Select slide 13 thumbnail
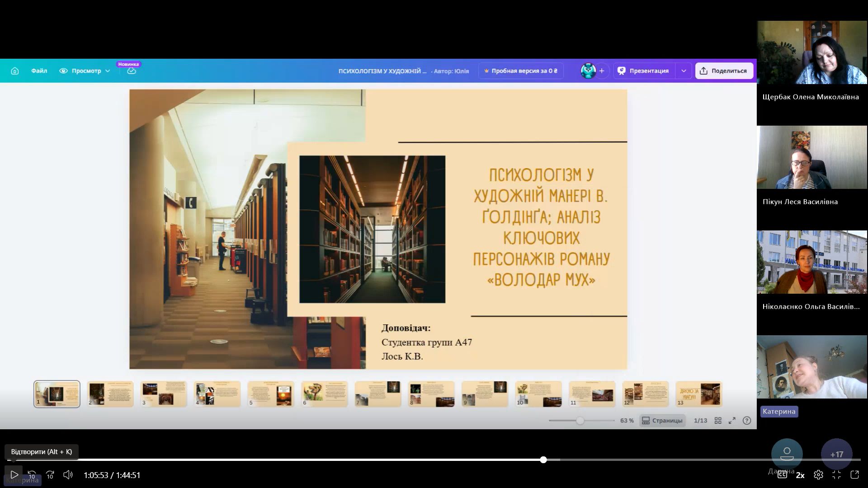This screenshot has width=868, height=488. pos(698,394)
